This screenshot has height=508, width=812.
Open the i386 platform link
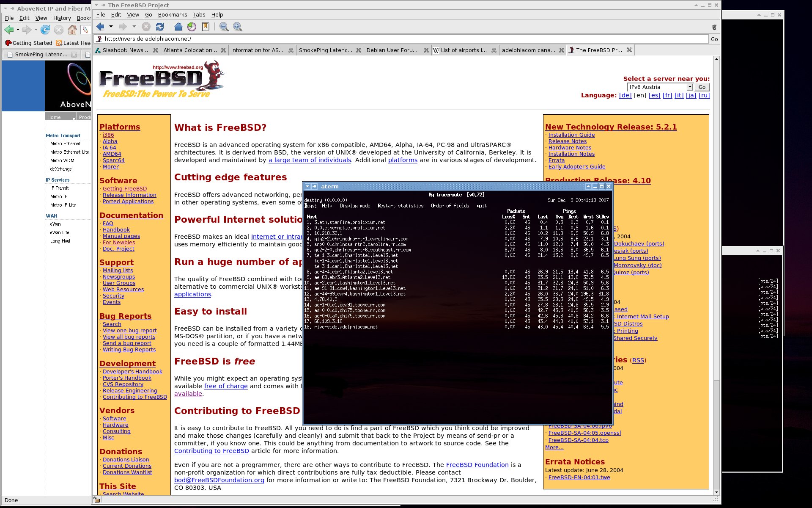point(108,135)
